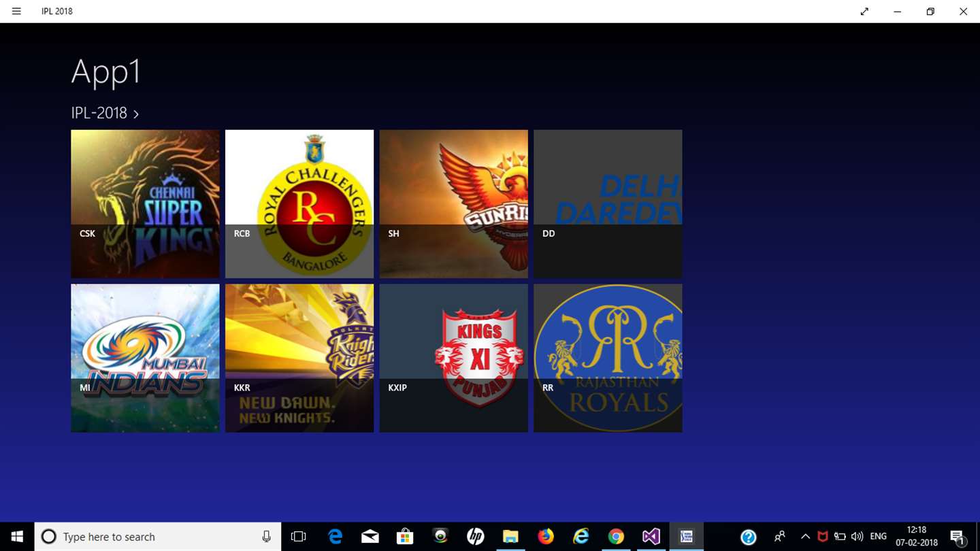Open the HP app in taskbar
This screenshot has height=551, width=980.
pos(475,537)
